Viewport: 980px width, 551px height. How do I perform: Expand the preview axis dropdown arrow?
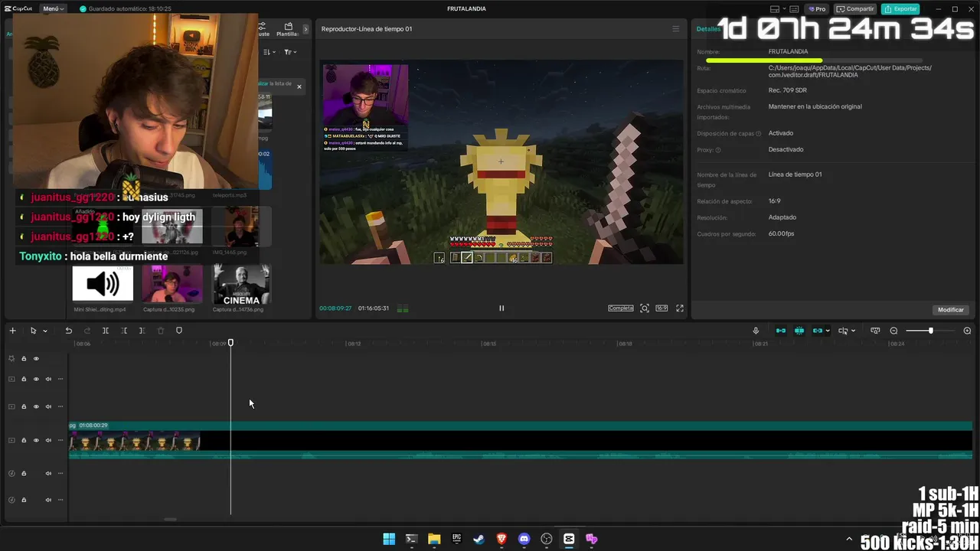853,331
